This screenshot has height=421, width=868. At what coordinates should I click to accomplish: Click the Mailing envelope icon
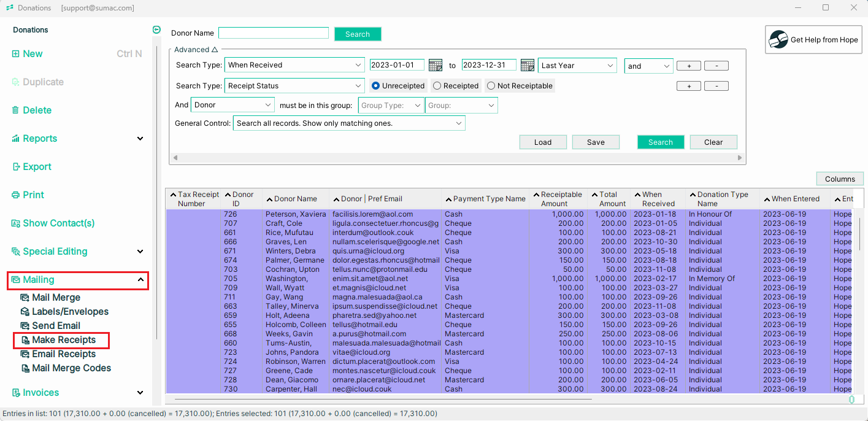tap(15, 280)
